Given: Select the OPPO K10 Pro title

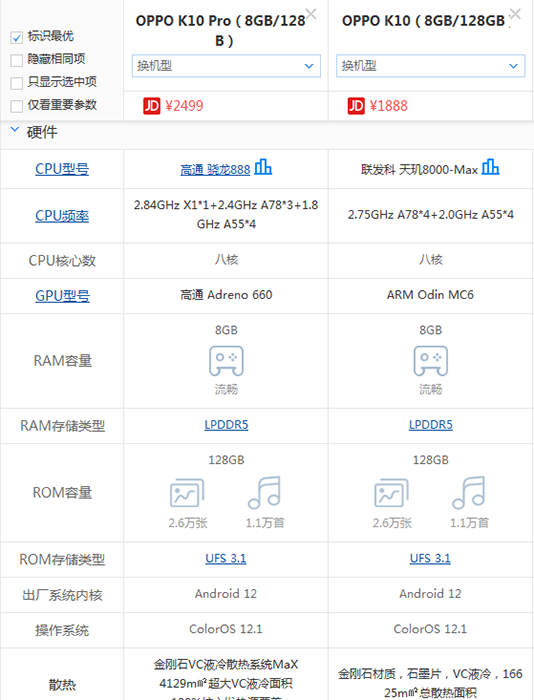Looking at the screenshot, I should tap(221, 30).
